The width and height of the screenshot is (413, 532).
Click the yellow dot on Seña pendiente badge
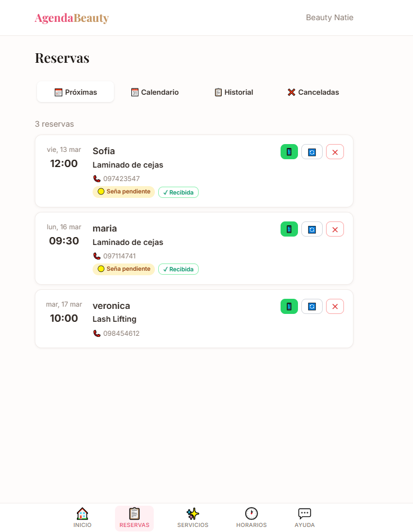[100, 192]
